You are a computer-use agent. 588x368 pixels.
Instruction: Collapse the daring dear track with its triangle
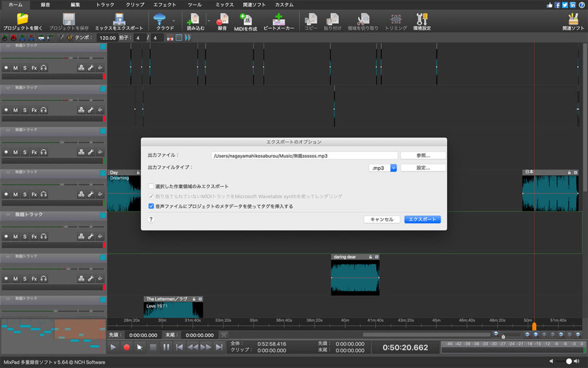(7, 256)
